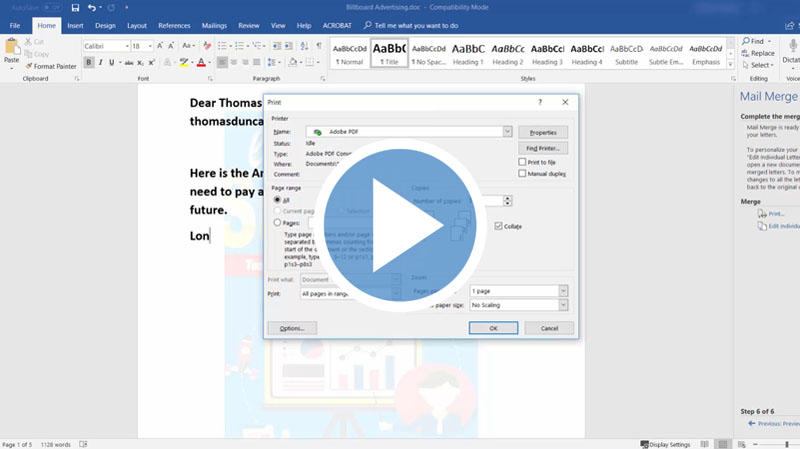Click the Undo arrow icon
800x449 pixels.
92,8
